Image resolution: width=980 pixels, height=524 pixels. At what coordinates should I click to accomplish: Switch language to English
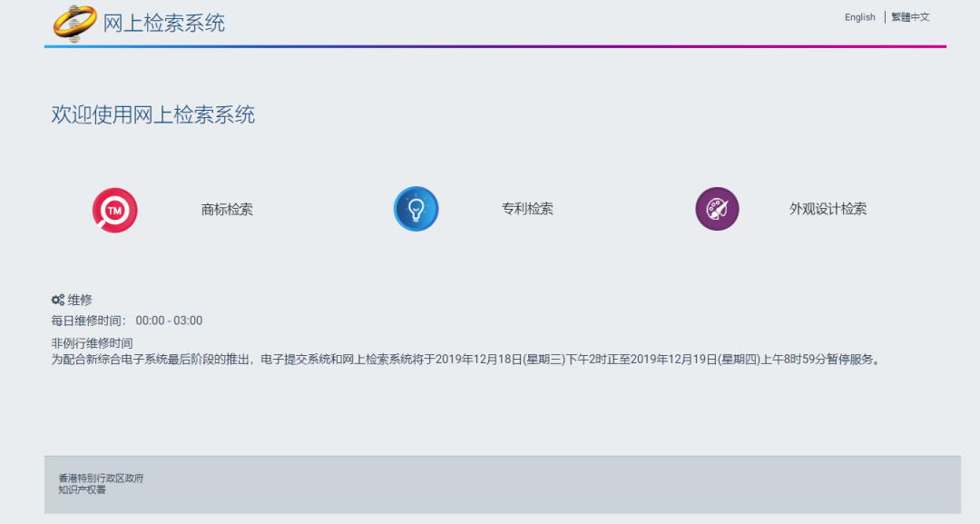[859, 17]
